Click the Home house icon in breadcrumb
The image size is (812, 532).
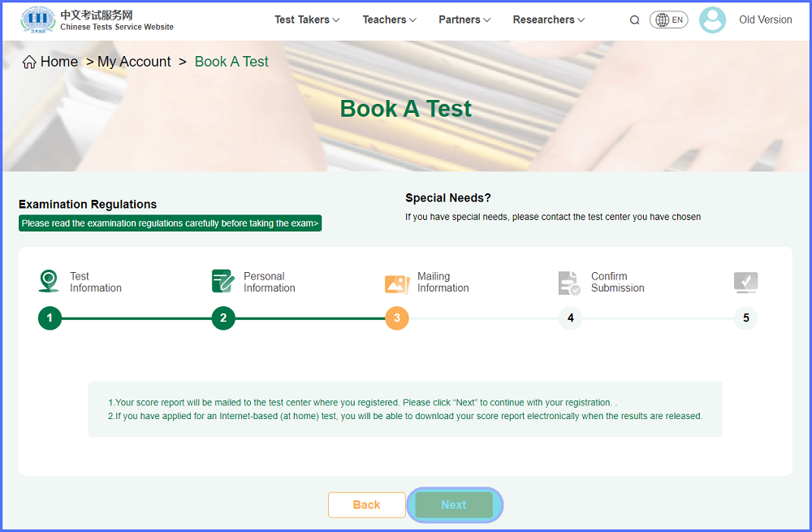pyautogui.click(x=29, y=63)
